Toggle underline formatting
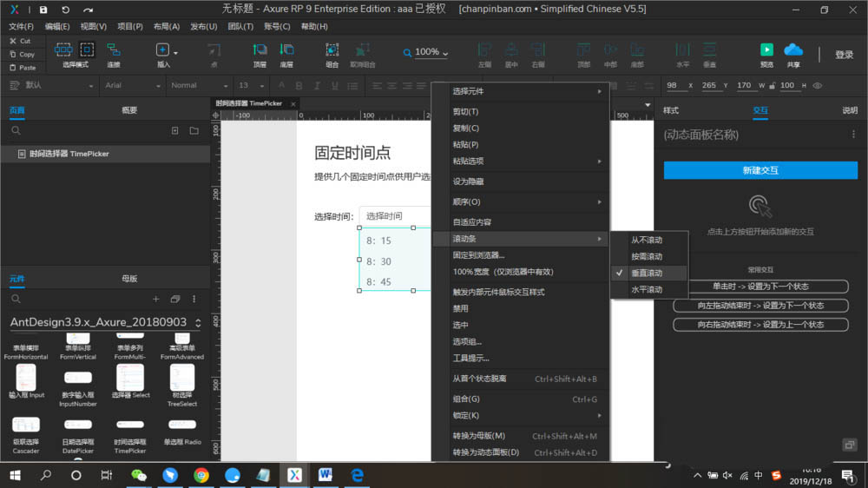 click(334, 85)
